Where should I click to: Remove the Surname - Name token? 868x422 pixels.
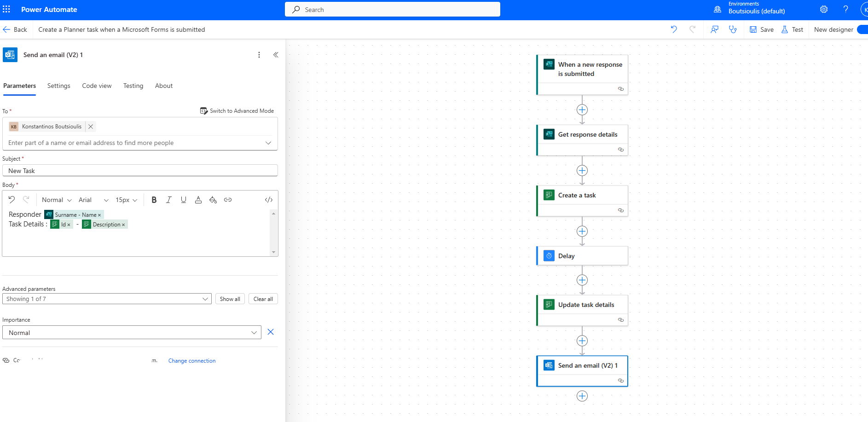click(99, 215)
